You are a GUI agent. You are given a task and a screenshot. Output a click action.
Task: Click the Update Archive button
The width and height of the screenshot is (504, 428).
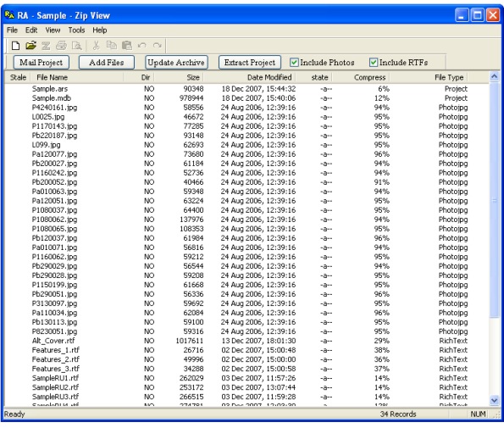click(x=176, y=63)
